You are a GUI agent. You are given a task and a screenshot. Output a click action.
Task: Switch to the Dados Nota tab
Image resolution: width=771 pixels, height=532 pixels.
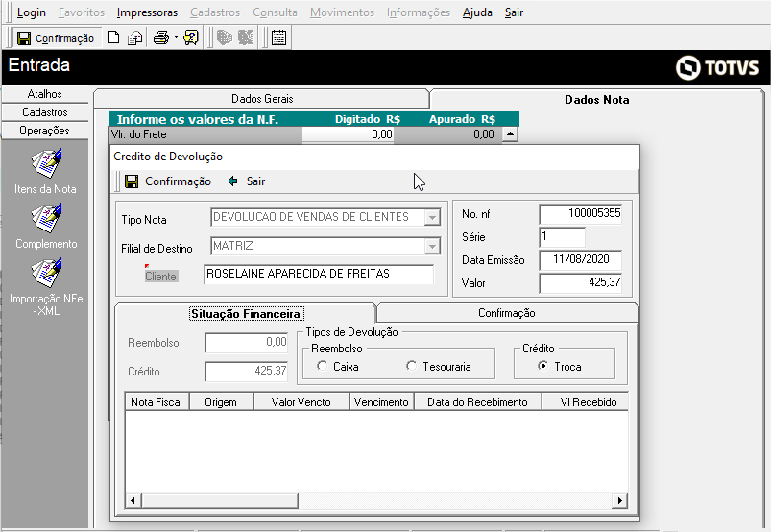pyautogui.click(x=596, y=100)
